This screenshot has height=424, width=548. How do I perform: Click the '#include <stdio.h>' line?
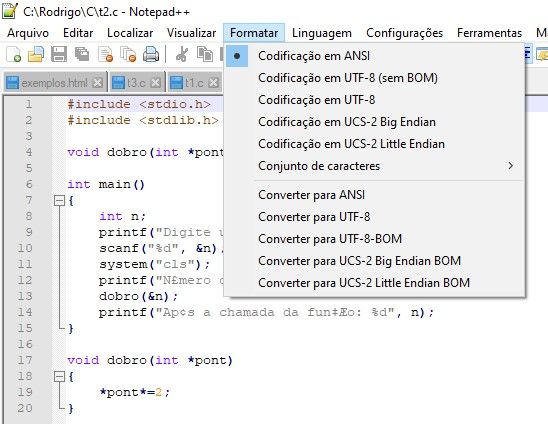click(139, 104)
